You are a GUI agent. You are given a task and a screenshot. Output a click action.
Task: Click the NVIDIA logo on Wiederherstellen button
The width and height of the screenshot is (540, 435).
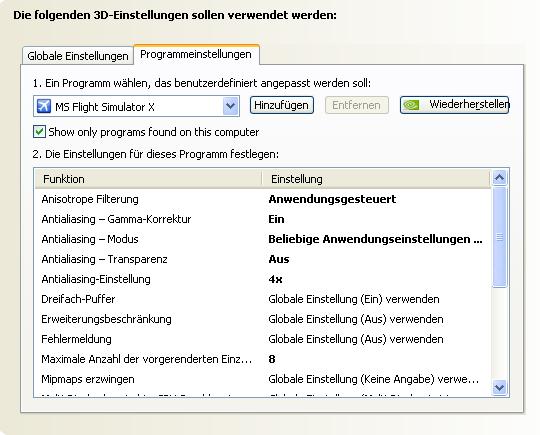411,105
